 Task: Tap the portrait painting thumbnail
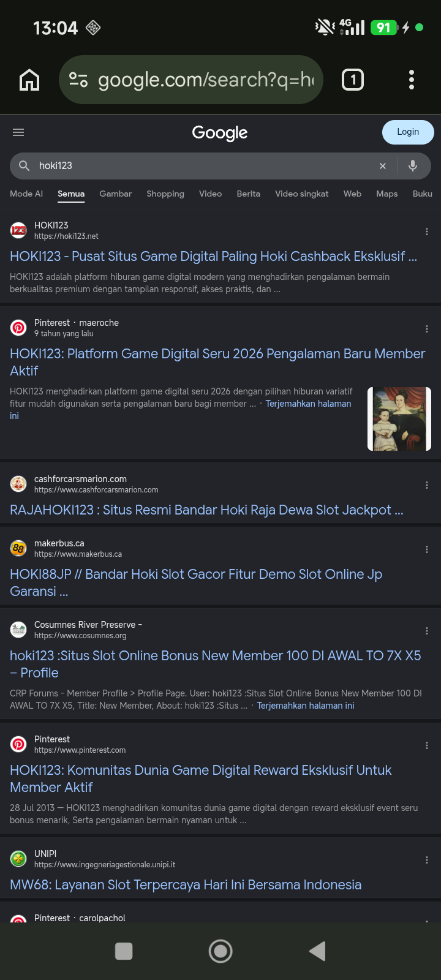[399, 419]
